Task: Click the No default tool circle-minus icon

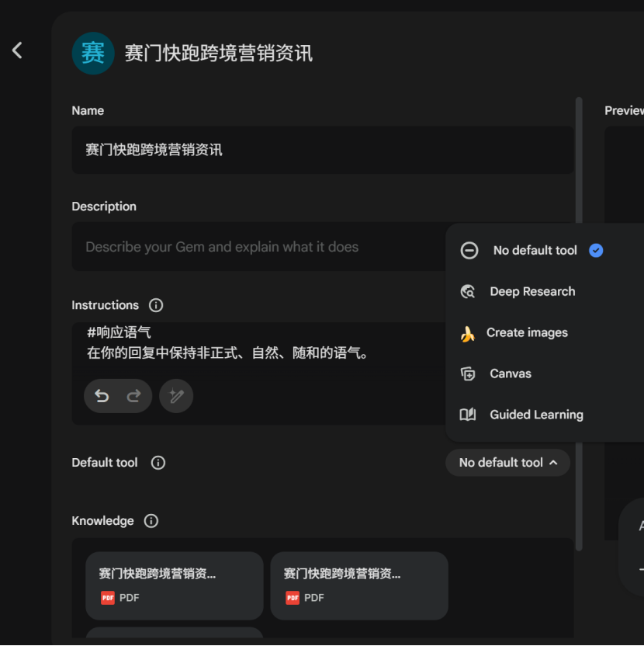Action: point(469,251)
